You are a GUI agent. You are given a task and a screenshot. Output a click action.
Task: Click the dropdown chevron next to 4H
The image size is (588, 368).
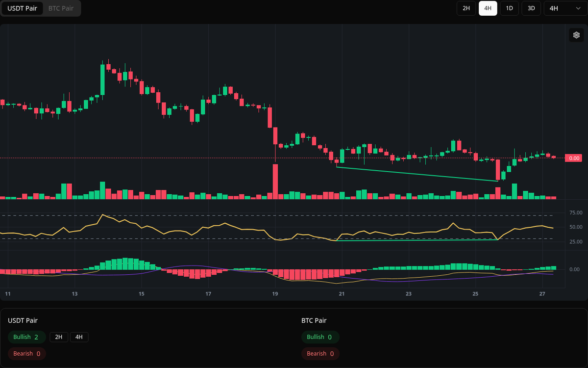click(579, 8)
